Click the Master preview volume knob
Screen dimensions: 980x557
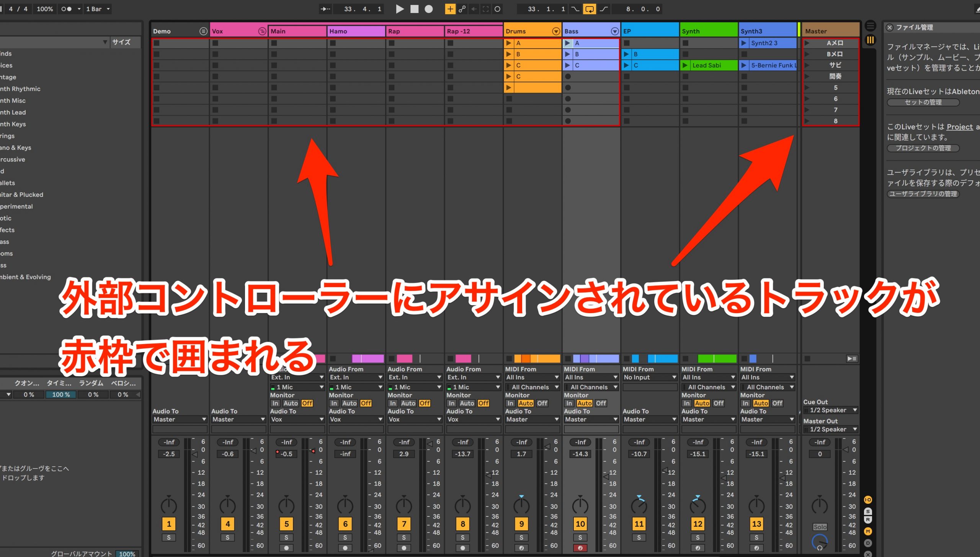tap(820, 542)
